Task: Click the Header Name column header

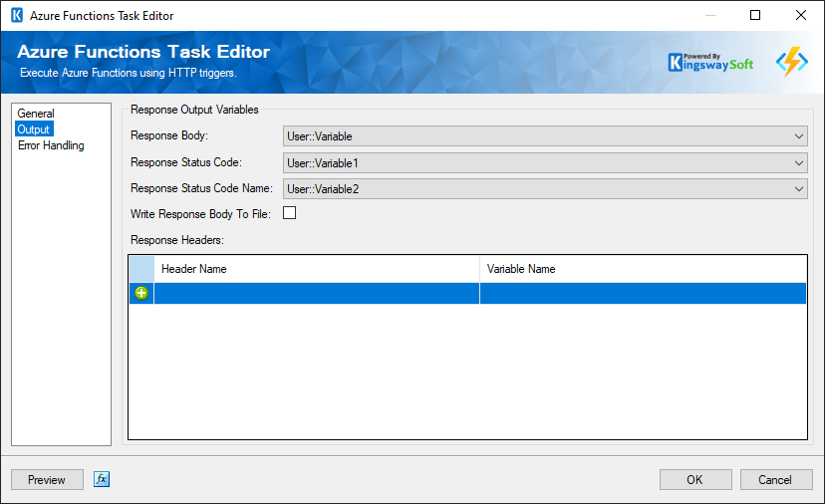Action: [317, 269]
